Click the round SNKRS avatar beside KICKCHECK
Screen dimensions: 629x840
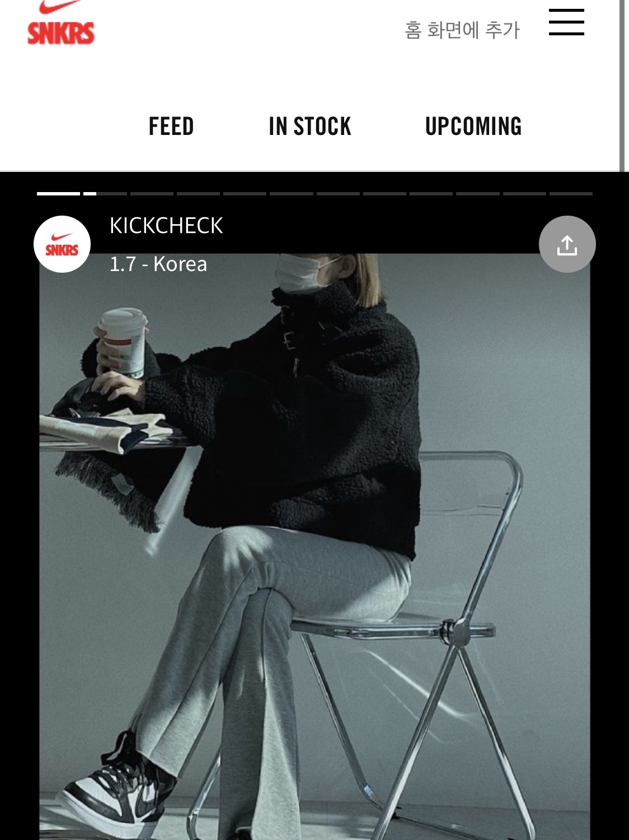pyautogui.click(x=62, y=244)
